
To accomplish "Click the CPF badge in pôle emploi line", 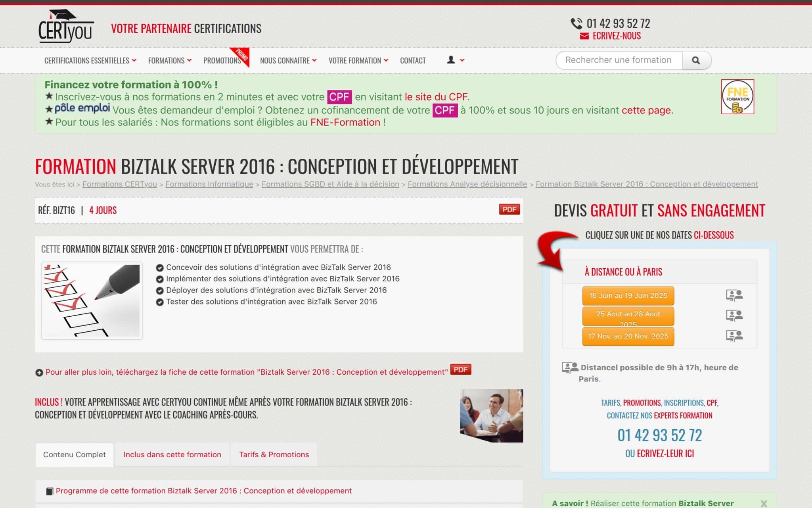I will (445, 110).
